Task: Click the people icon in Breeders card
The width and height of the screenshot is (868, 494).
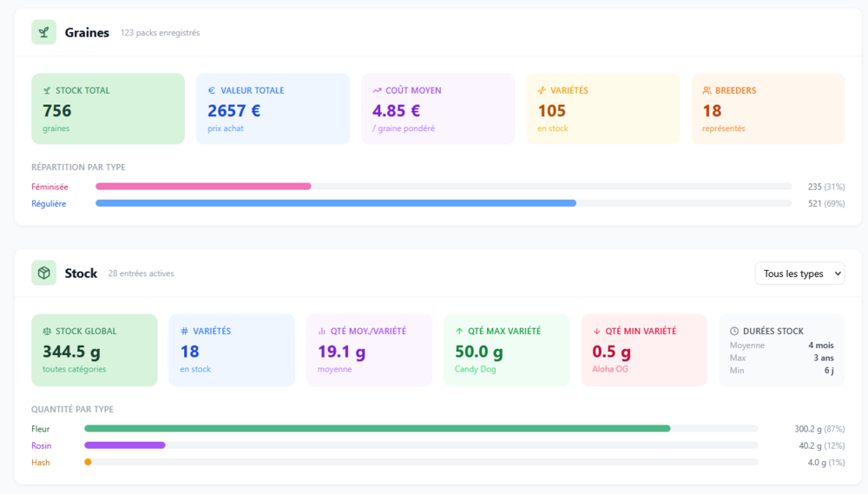Action: [707, 90]
